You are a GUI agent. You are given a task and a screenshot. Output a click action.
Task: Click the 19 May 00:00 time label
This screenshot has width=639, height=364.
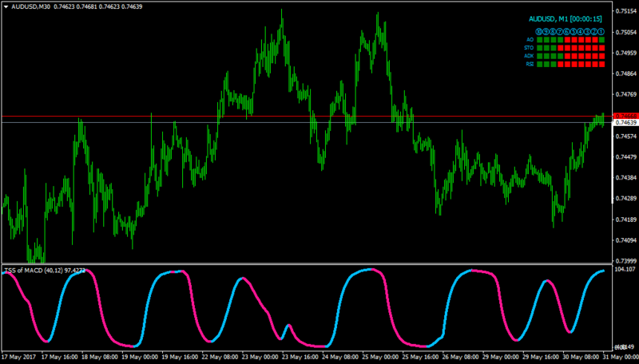[140, 357]
